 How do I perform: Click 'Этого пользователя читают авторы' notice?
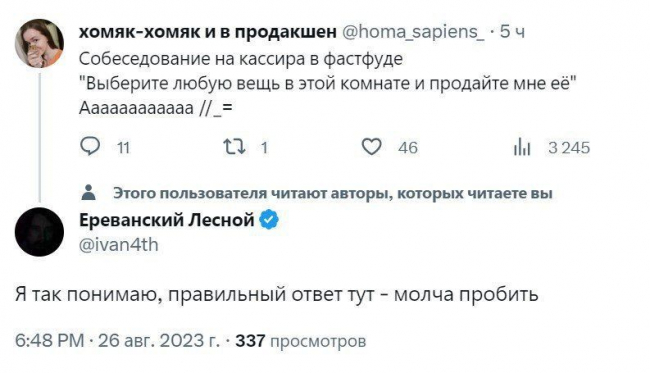tap(333, 193)
